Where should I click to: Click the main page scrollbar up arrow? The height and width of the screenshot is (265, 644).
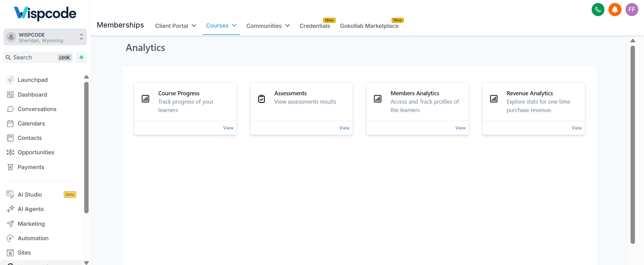633,41
